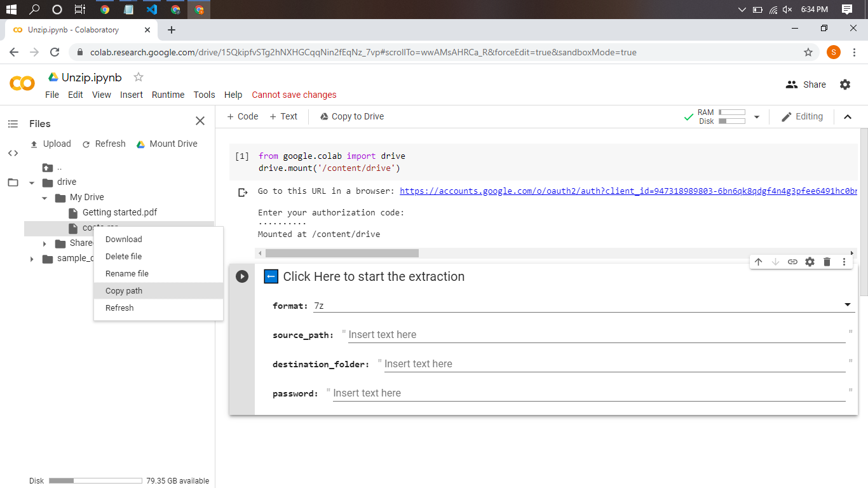Screen dimensions: 868x488
Task: Click the link-to-cell icon
Action: 792,262
